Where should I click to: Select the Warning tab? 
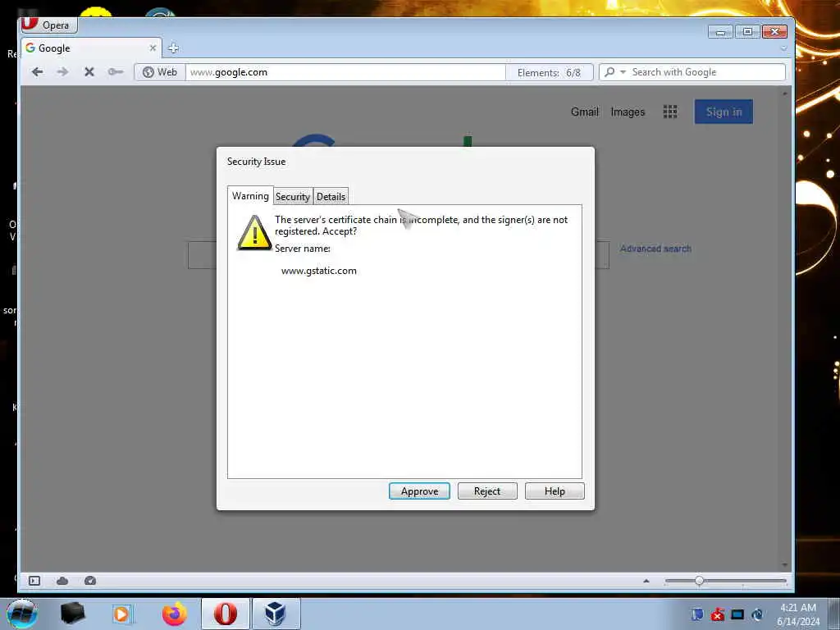tap(250, 195)
